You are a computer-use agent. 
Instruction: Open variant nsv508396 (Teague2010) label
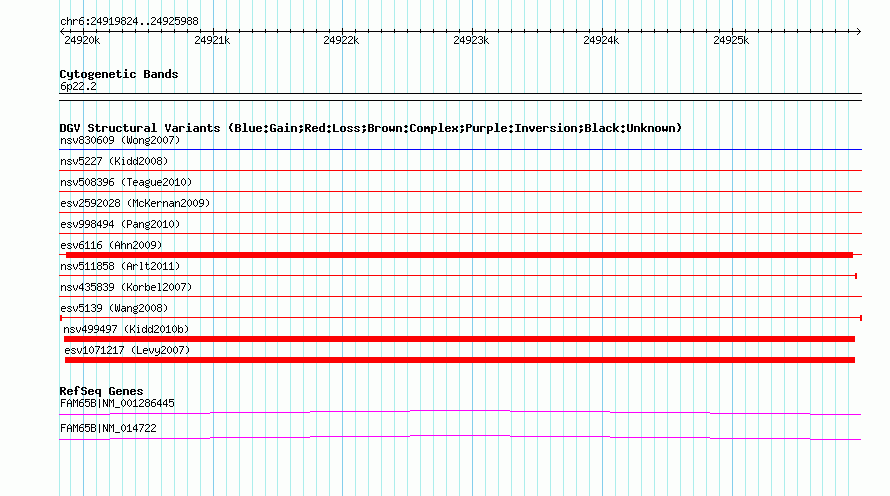pyautogui.click(x=126, y=182)
